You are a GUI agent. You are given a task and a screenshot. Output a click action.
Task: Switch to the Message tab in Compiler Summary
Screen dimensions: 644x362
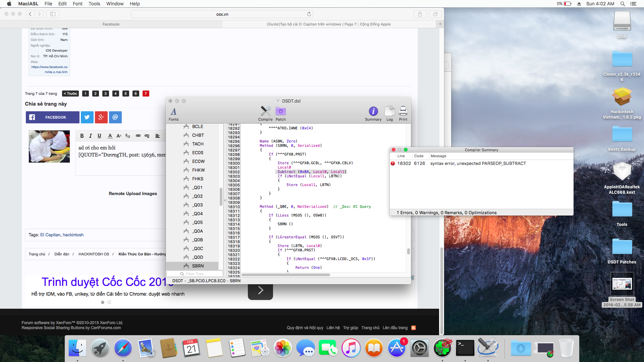(x=438, y=156)
